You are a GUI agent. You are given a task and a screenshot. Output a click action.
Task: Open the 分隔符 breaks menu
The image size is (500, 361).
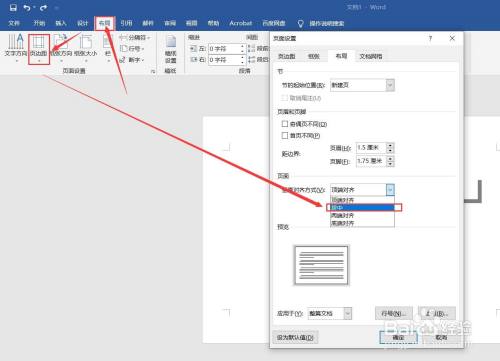(135, 37)
